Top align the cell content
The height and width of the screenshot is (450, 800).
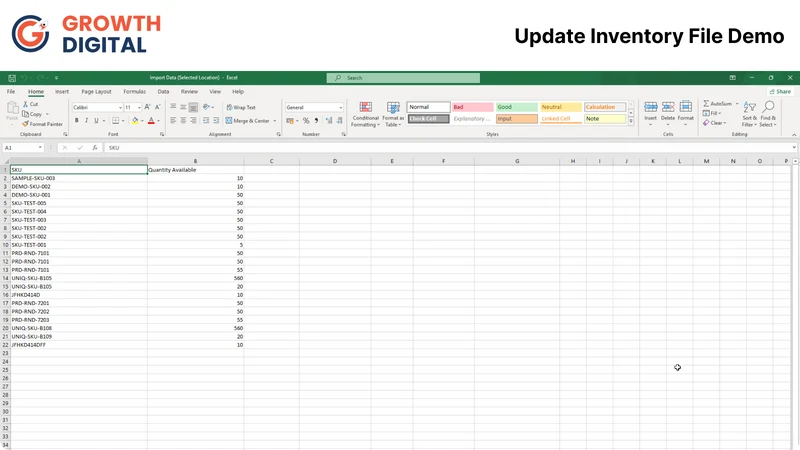click(x=173, y=107)
